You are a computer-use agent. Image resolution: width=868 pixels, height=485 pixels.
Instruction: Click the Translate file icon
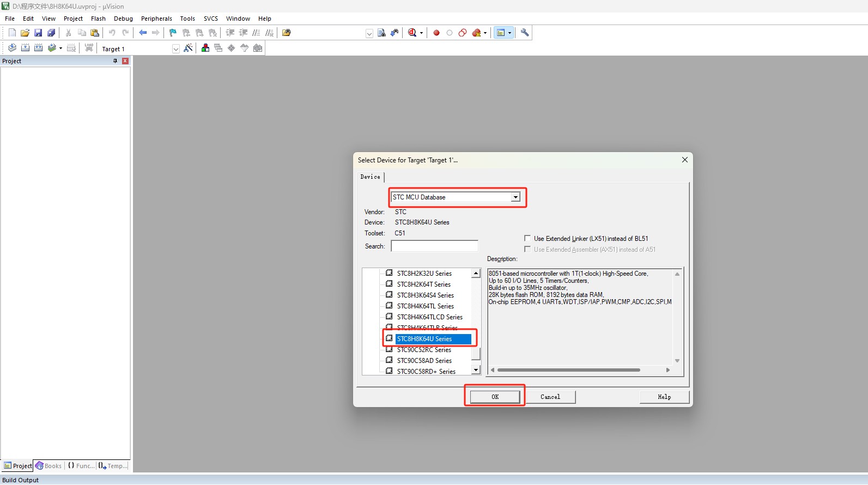point(12,48)
